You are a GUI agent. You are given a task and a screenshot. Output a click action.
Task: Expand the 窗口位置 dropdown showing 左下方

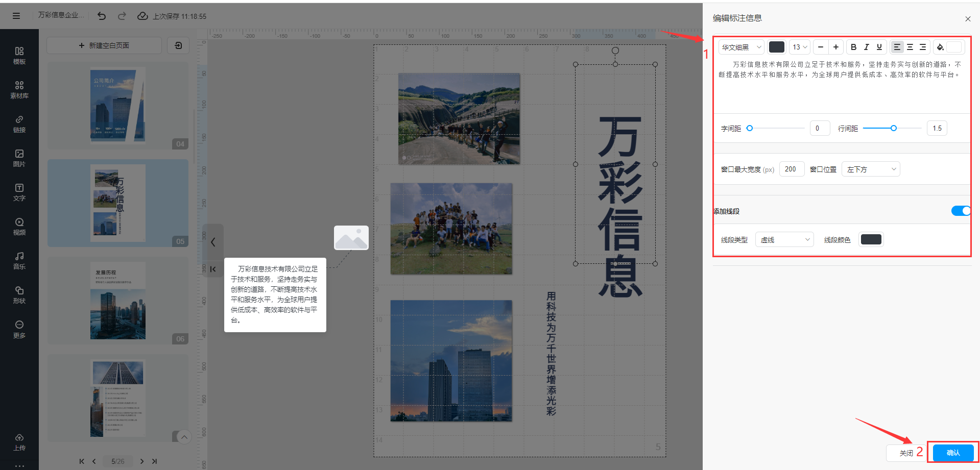(x=871, y=169)
